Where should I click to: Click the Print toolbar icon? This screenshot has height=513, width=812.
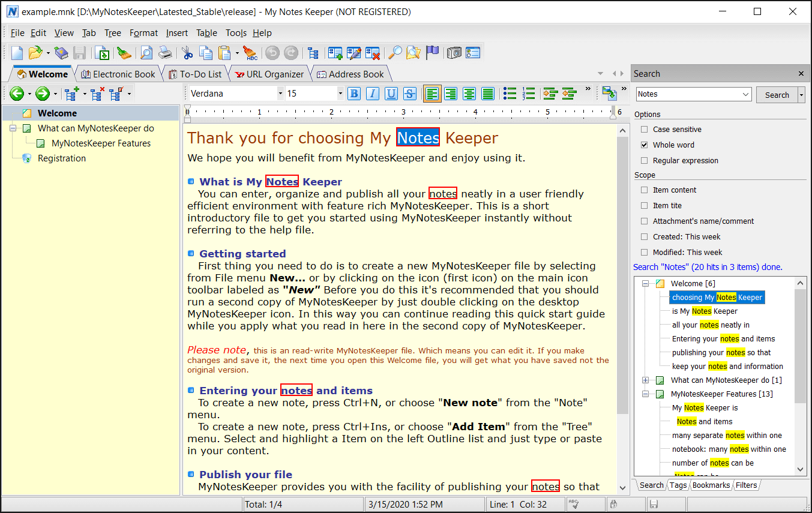pyautogui.click(x=164, y=53)
